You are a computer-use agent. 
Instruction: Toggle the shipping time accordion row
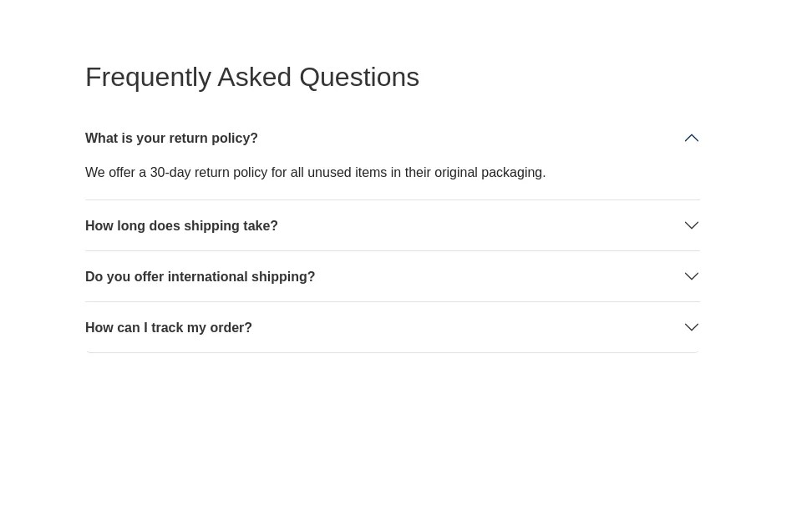pyautogui.click(x=392, y=226)
